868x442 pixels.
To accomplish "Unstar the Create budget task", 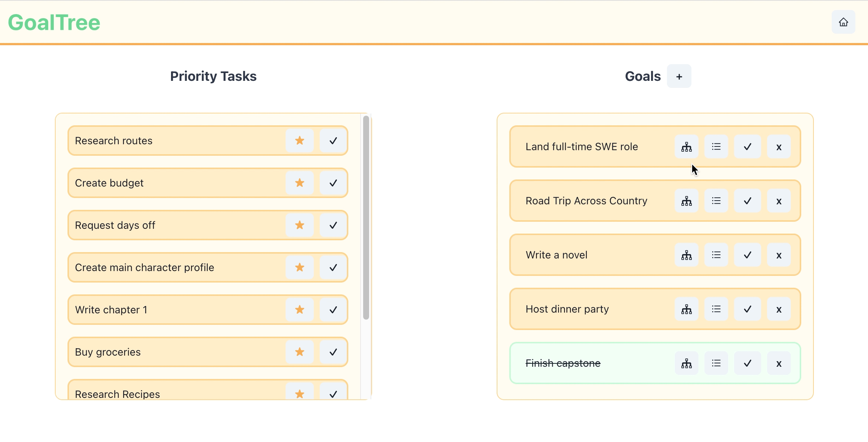I will pyautogui.click(x=299, y=183).
